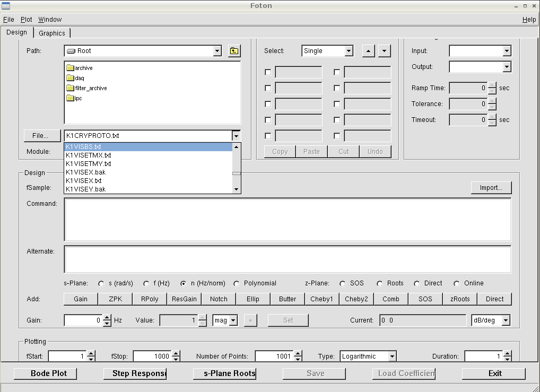The width and height of the screenshot is (540, 392).
Task: Expand the Path Root dropdown
Action: [217, 51]
